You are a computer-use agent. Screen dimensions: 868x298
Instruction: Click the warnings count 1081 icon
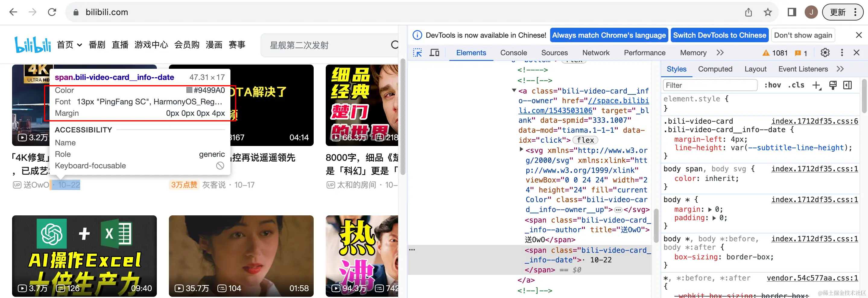tap(775, 53)
